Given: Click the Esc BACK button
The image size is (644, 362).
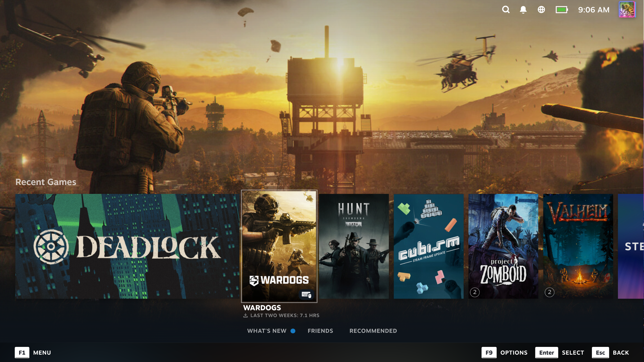Looking at the screenshot, I should (x=611, y=353).
